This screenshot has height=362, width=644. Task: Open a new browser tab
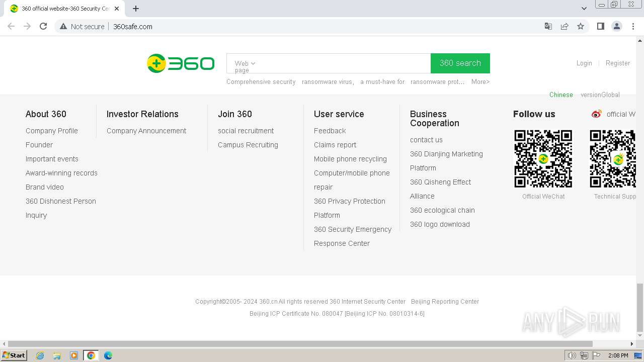[136, 9]
